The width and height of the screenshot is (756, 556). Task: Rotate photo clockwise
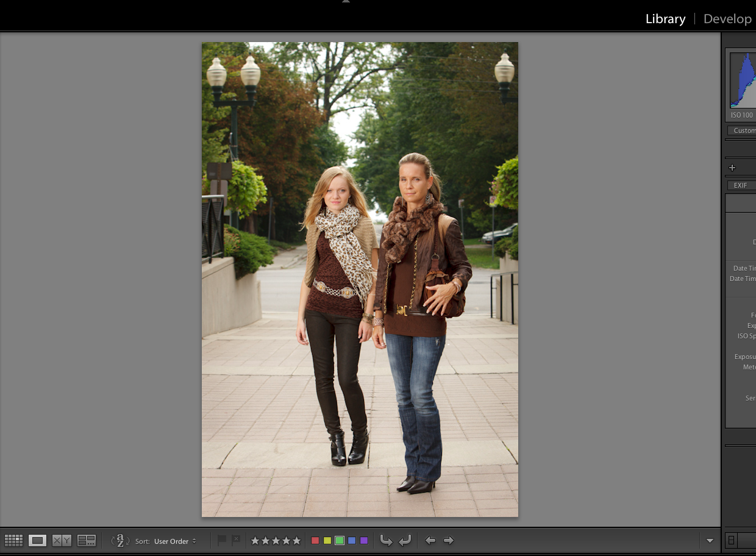tap(405, 541)
